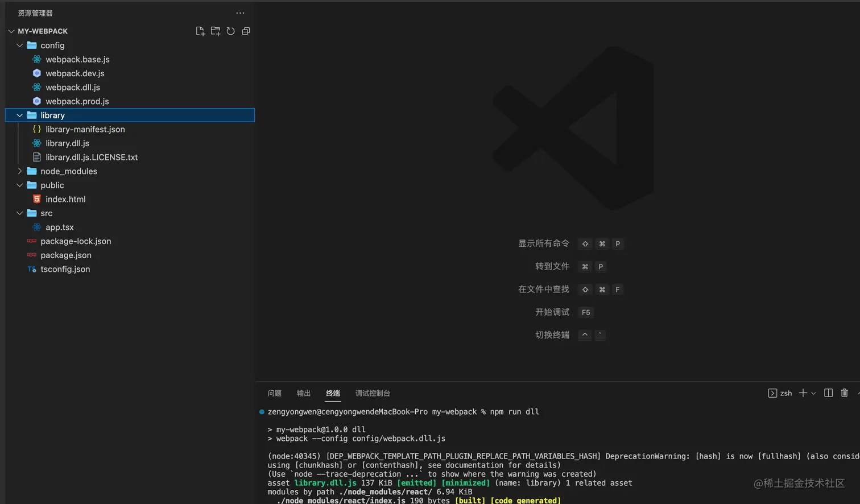
Task: Refresh the explorer file tree
Action: (230, 31)
